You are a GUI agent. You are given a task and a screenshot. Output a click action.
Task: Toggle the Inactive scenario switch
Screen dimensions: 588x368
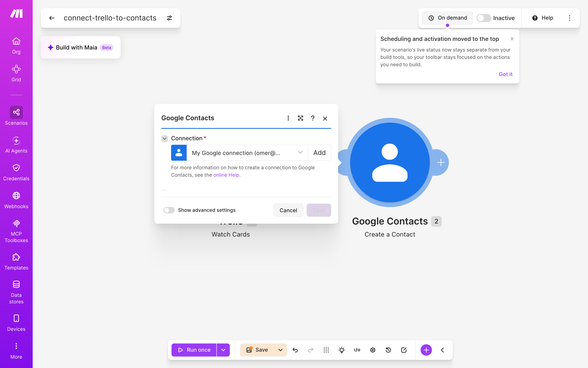tap(483, 18)
